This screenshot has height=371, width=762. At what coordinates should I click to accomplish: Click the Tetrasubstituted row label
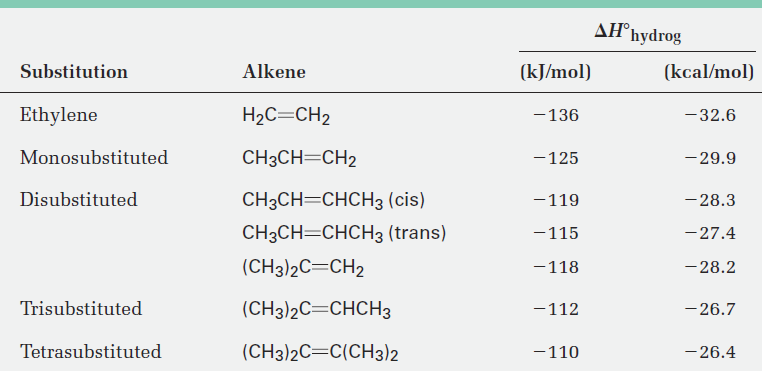pos(90,351)
